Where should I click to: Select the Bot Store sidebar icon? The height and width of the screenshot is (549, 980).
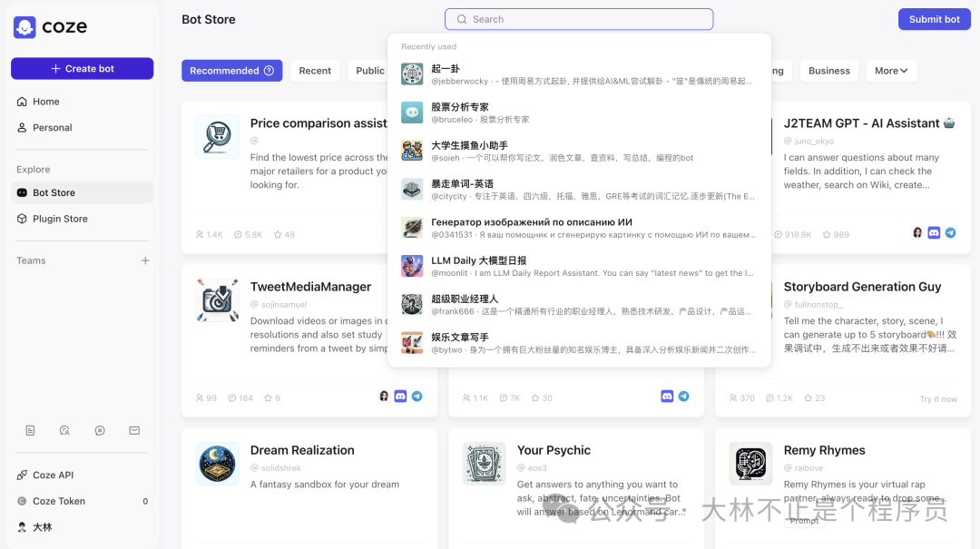[x=22, y=192]
